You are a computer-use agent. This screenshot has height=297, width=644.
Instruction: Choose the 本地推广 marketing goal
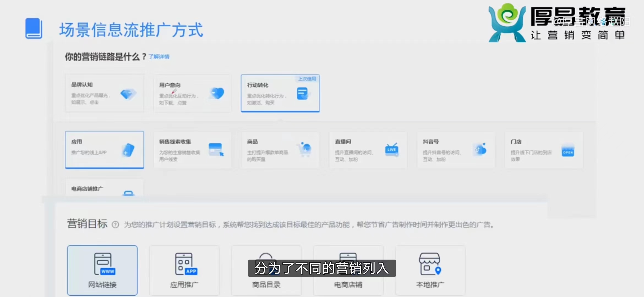click(x=430, y=270)
